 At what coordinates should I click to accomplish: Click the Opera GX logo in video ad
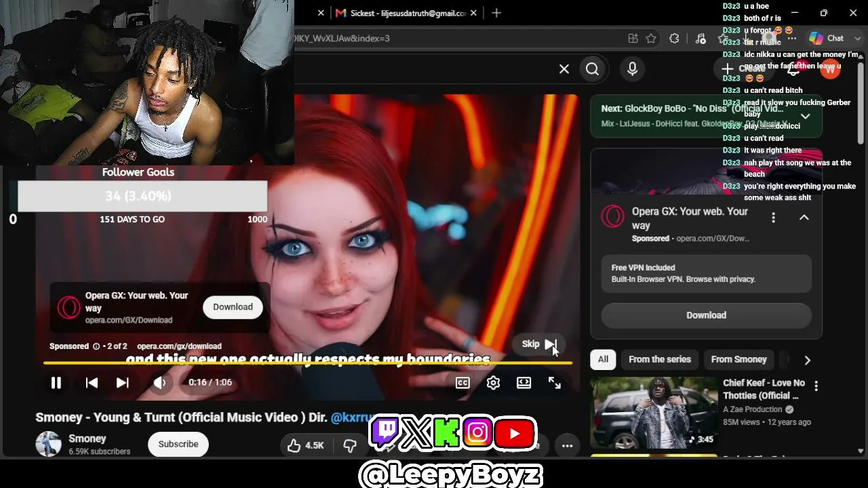click(68, 308)
